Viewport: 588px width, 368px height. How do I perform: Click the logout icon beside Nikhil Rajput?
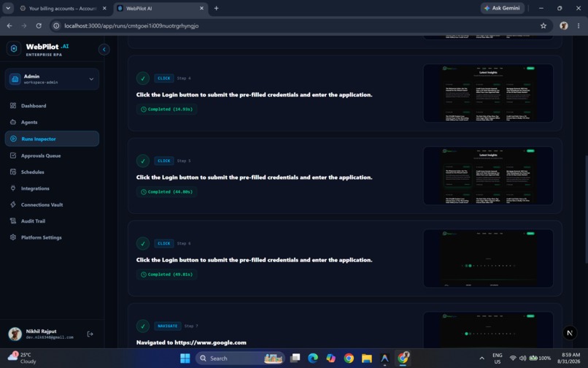(x=90, y=334)
